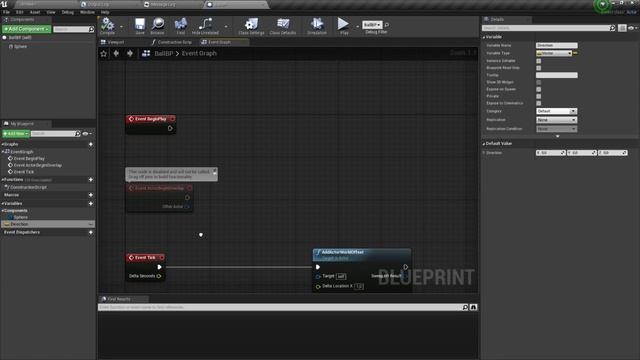Screen dimensions: 640x360
Task: Toggle the Instance Editable checkbox
Action: tap(539, 61)
